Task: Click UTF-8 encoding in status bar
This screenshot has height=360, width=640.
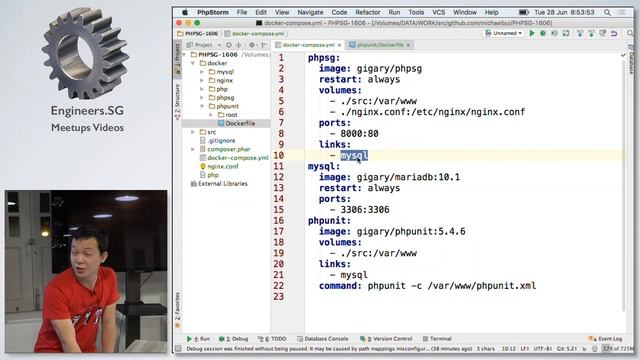Action: [x=543, y=349]
